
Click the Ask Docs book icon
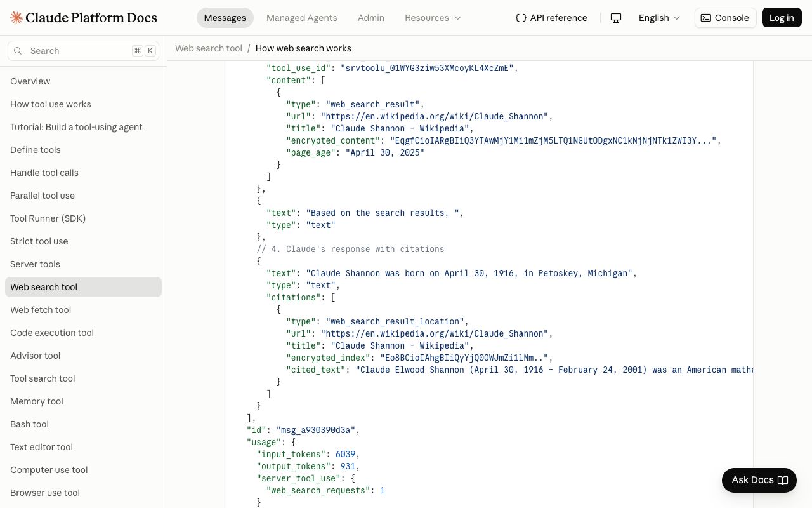(783, 480)
